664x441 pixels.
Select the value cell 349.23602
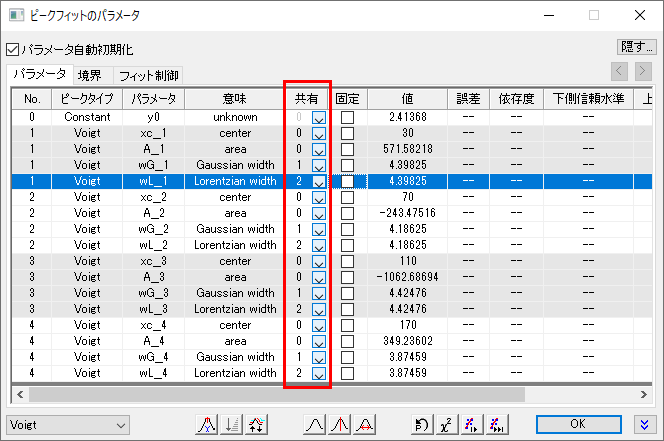407,341
